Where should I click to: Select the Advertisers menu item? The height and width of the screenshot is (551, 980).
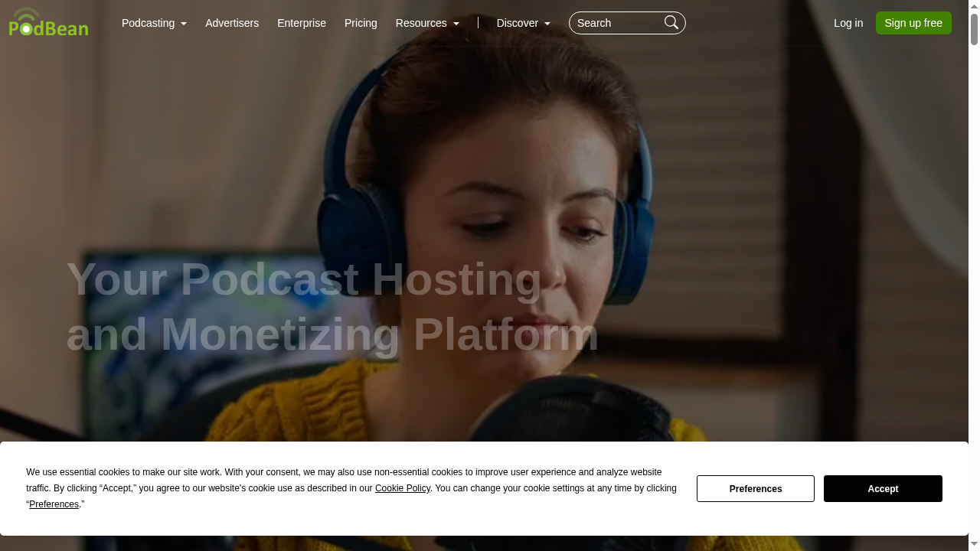[232, 23]
